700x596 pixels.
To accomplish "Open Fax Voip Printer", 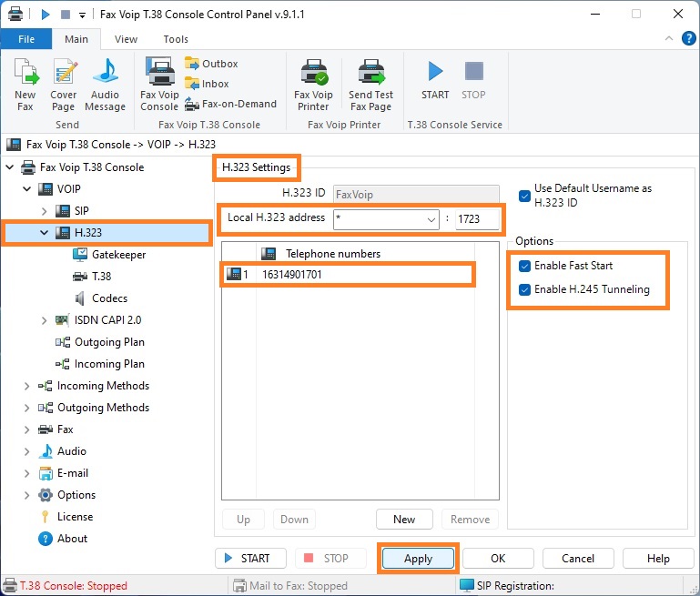I will click(313, 85).
